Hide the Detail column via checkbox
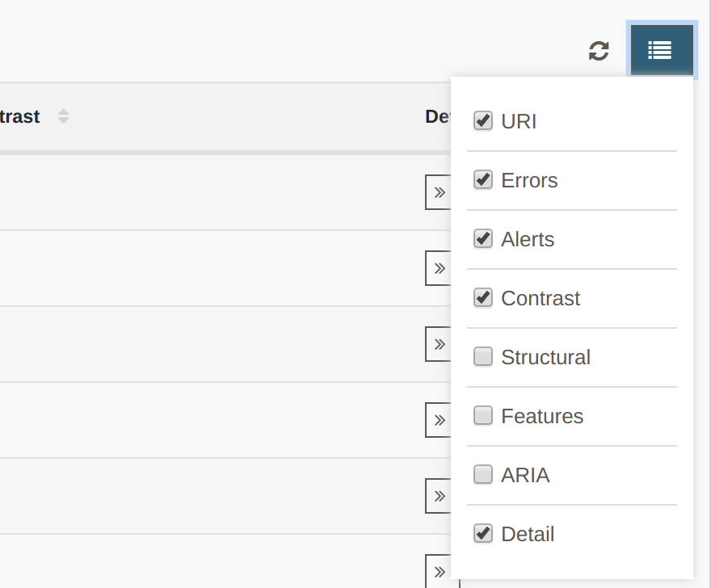Viewport: 711px width, 588px height. pyautogui.click(x=483, y=534)
